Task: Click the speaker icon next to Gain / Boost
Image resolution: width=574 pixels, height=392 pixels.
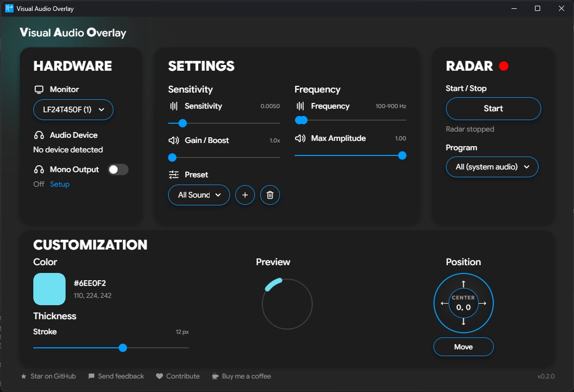Action: tap(173, 140)
